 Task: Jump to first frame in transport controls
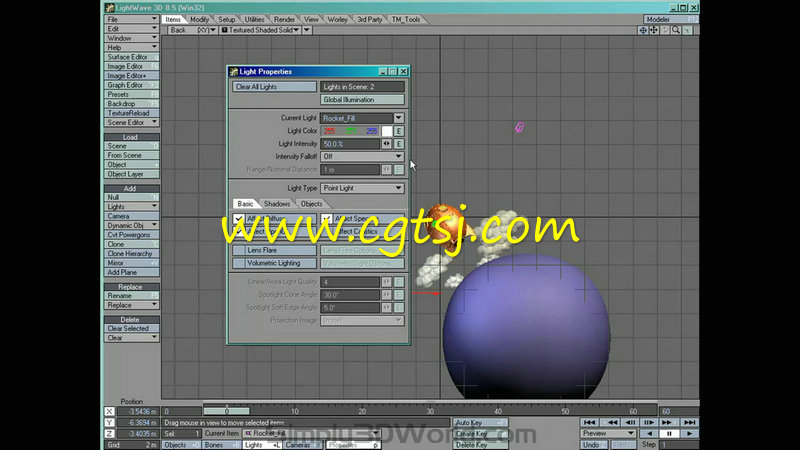(x=589, y=422)
